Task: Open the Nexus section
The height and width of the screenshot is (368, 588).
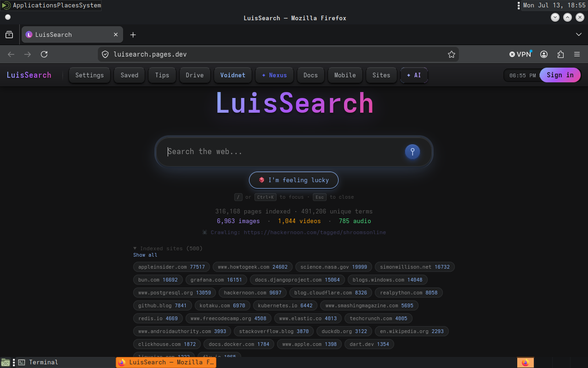Action: tap(274, 75)
